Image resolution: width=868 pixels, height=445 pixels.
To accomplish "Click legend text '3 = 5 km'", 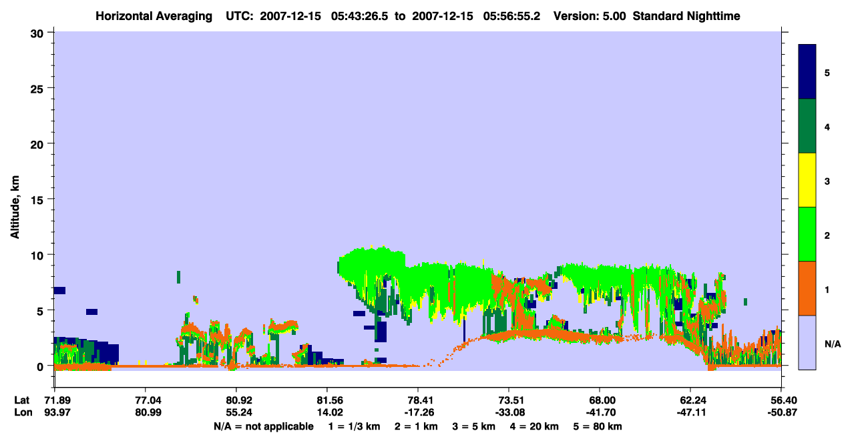I will click(x=474, y=426).
